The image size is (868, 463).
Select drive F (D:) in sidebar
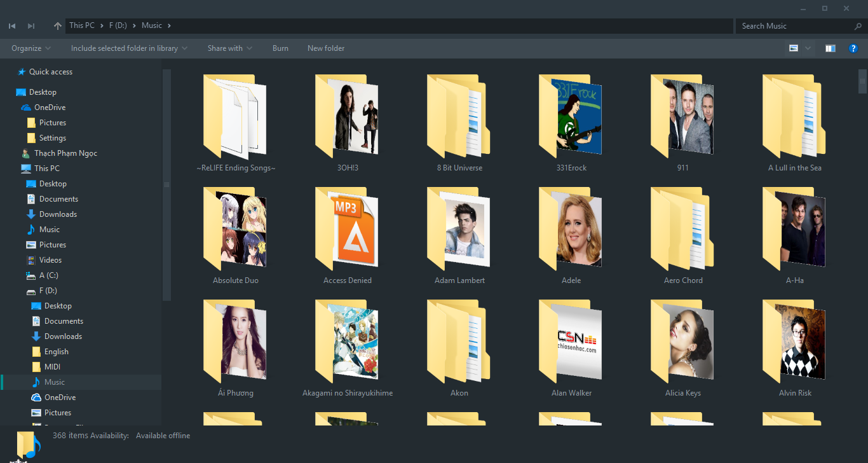click(x=48, y=291)
